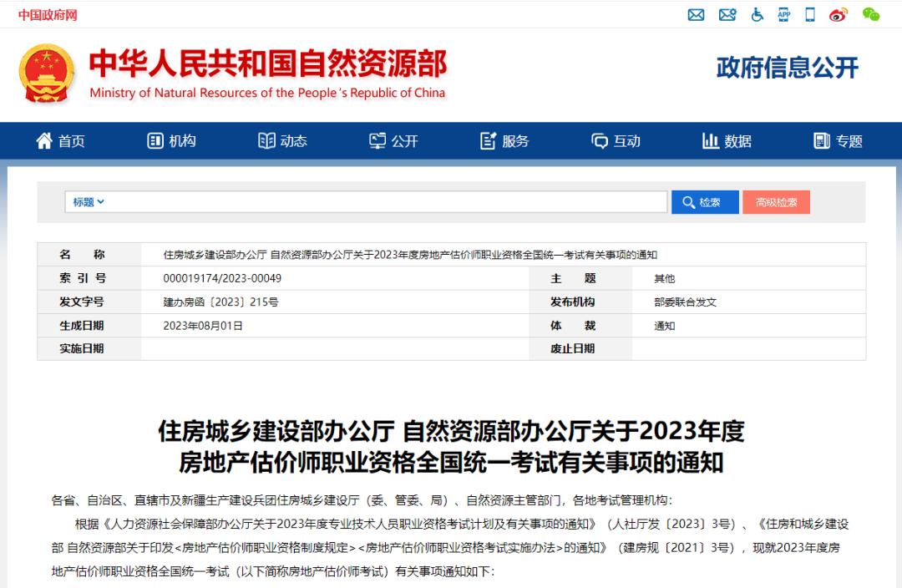Click the open book icon beside 动态
Viewport: 902px width, 588px height.
(x=266, y=140)
